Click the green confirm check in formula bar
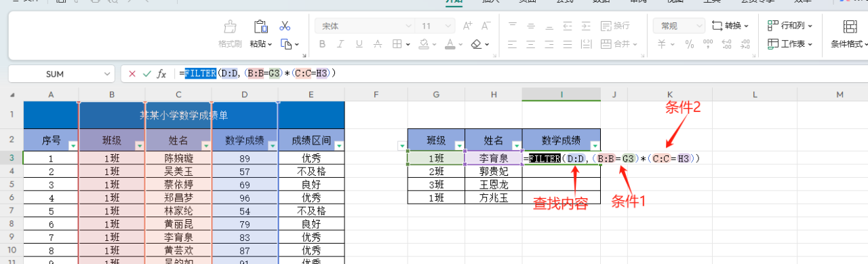Screen dimensions: 868x264 [x=146, y=73]
